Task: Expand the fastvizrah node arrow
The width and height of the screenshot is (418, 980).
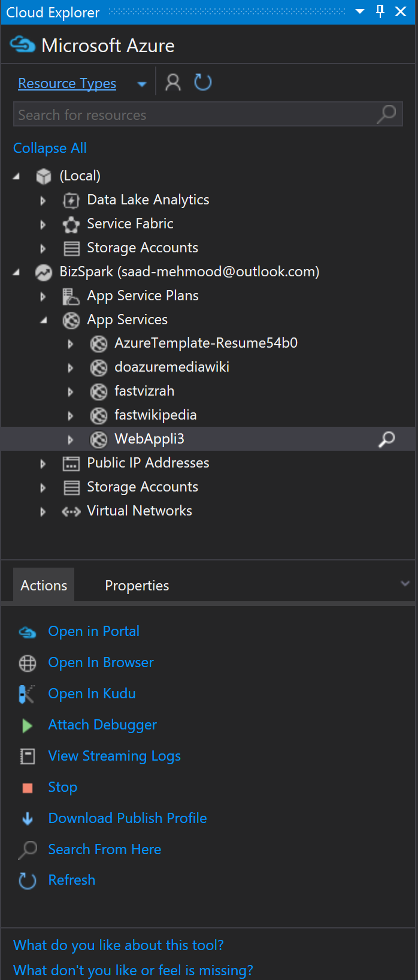Action: tap(70, 391)
